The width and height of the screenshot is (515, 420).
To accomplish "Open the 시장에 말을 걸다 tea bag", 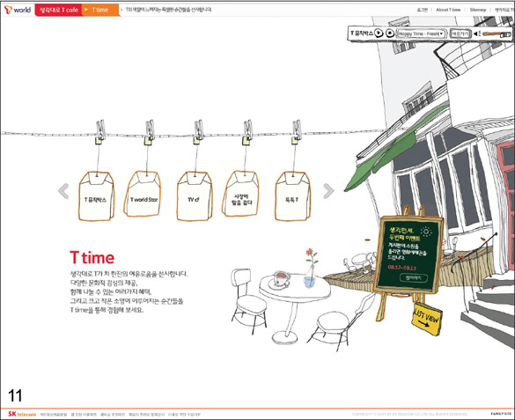I will click(x=241, y=194).
